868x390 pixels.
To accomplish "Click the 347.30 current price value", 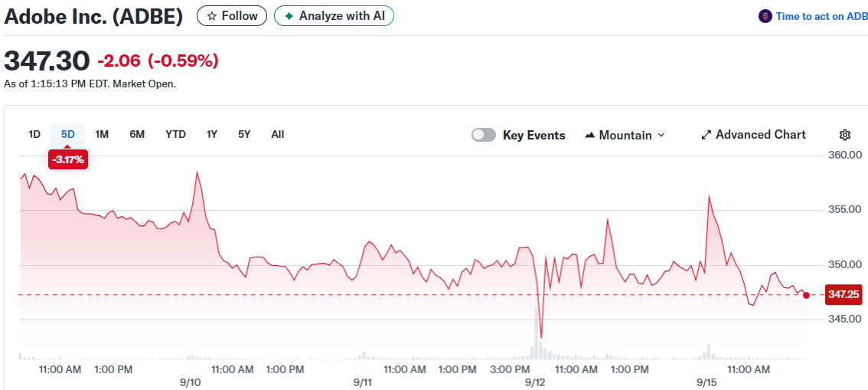I will click(x=47, y=61).
